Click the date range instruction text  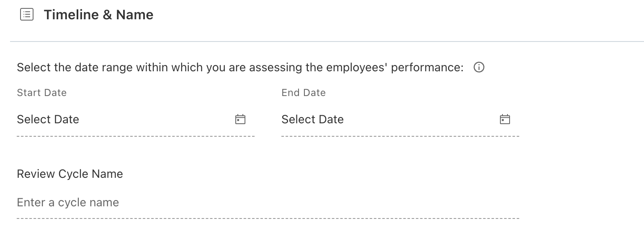point(240,68)
